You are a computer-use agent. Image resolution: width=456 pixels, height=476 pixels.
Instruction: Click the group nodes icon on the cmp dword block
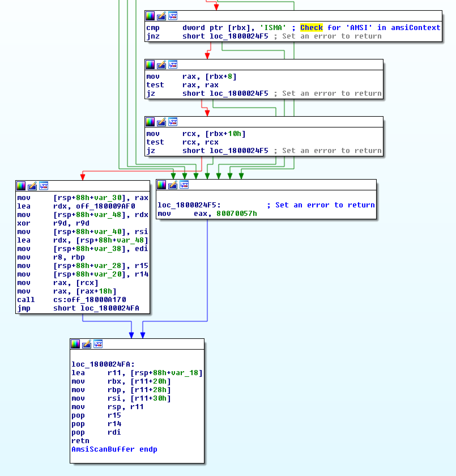[173, 16]
